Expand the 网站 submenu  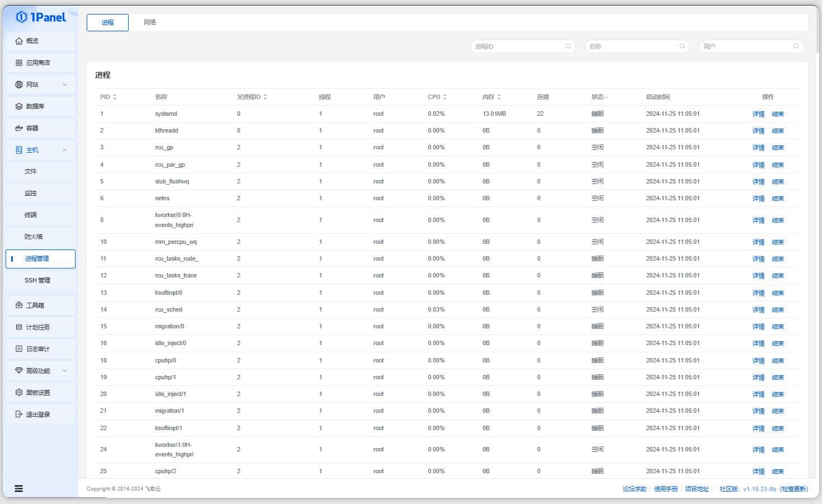64,84
